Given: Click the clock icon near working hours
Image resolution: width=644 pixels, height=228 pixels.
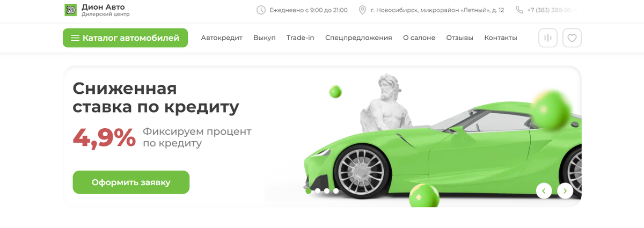Looking at the screenshot, I should [261, 10].
